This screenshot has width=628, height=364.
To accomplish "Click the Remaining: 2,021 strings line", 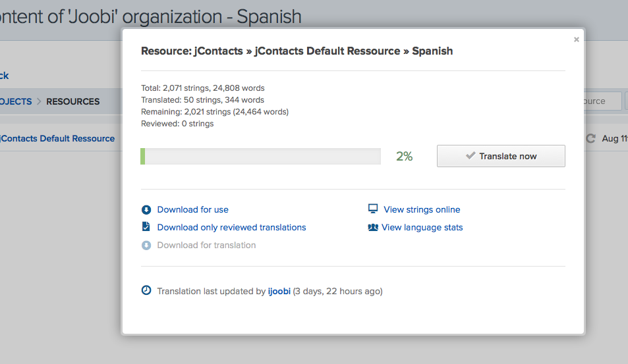I will pos(215,112).
